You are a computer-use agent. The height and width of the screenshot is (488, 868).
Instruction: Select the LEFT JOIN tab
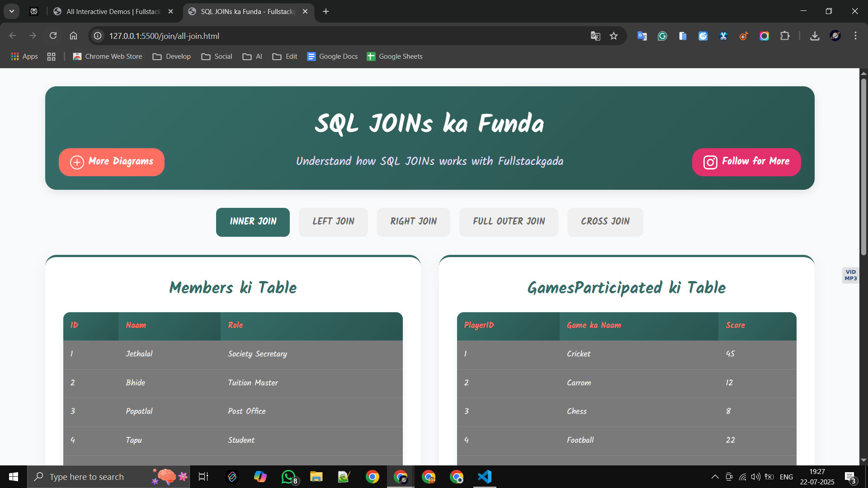pyautogui.click(x=333, y=222)
